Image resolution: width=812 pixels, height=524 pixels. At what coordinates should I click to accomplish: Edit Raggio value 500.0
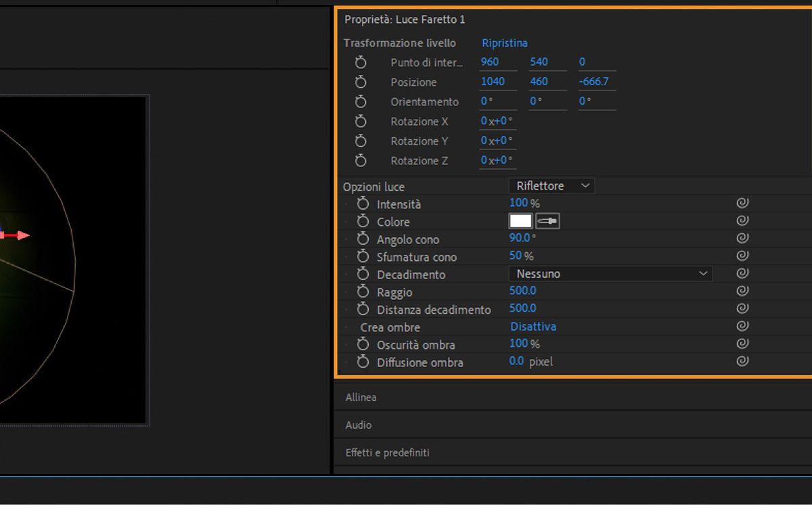523,291
